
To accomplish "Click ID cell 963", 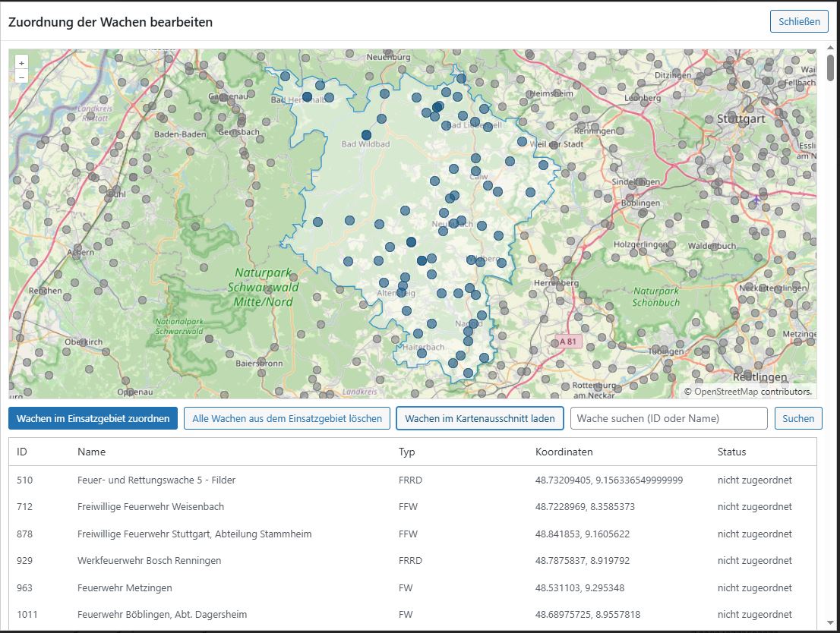I will tap(24, 587).
